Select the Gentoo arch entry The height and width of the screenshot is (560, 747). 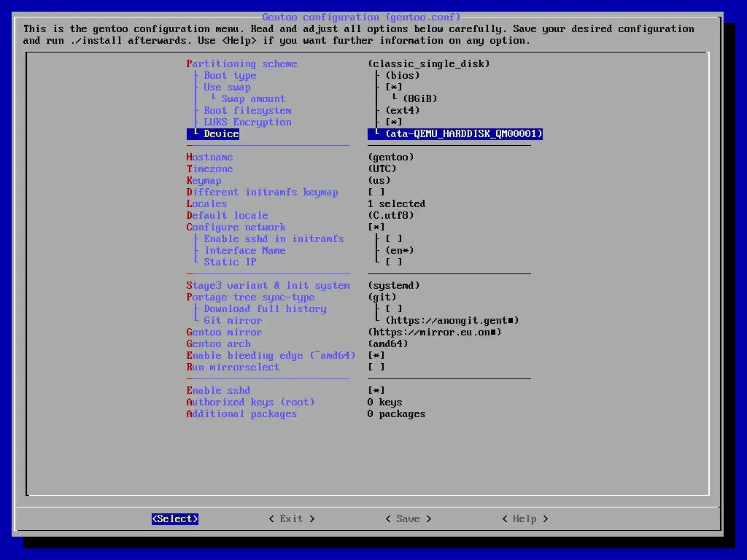tap(219, 344)
